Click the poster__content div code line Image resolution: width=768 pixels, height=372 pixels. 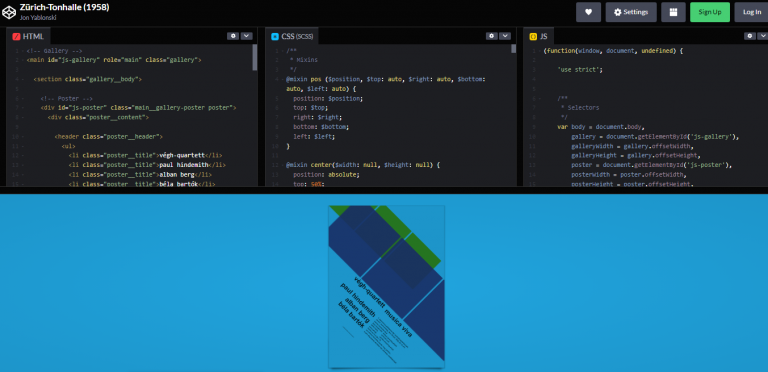point(98,117)
